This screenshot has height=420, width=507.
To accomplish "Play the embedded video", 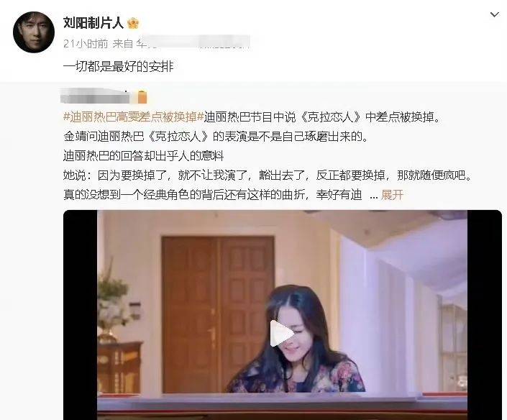I will click(x=282, y=334).
